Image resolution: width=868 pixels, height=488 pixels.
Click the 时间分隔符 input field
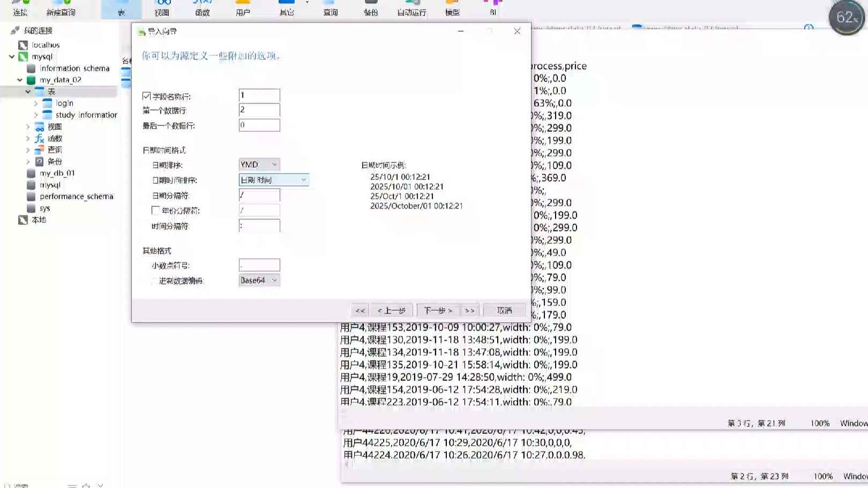click(259, 226)
